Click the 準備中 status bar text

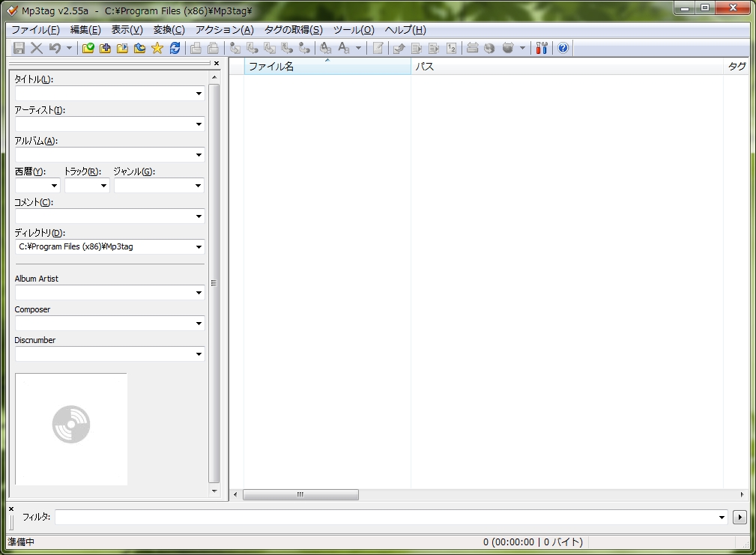(21, 542)
